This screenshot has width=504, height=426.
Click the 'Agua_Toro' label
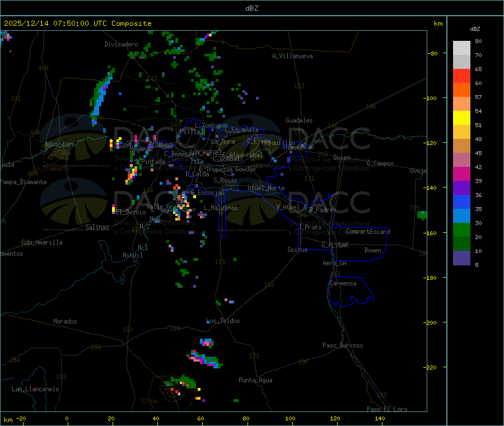coord(60,144)
